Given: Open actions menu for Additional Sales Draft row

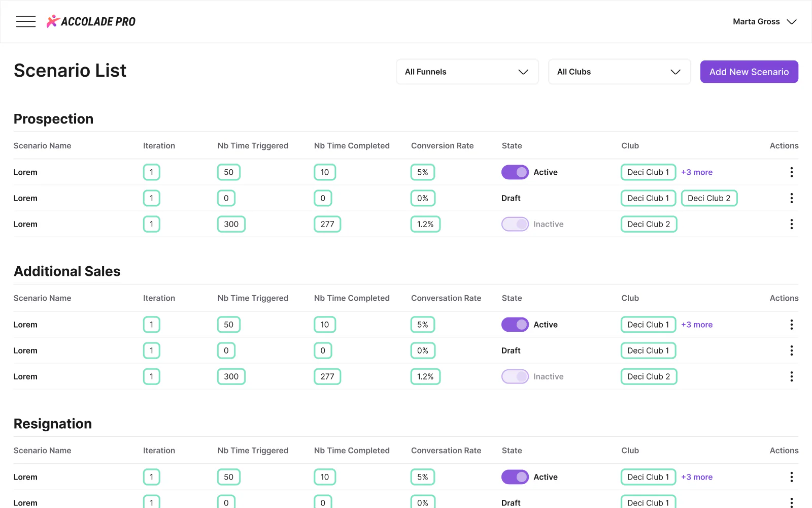Looking at the screenshot, I should click(791, 351).
